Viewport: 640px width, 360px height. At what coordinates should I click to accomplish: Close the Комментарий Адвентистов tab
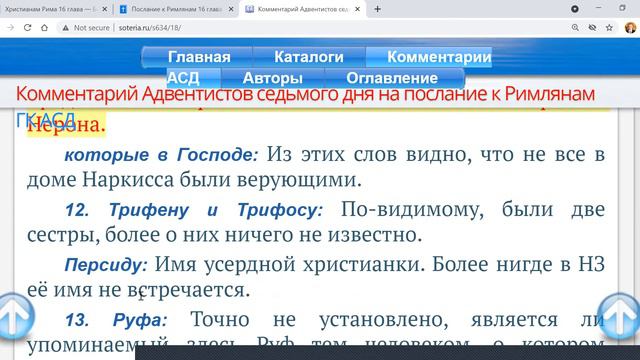358,9
